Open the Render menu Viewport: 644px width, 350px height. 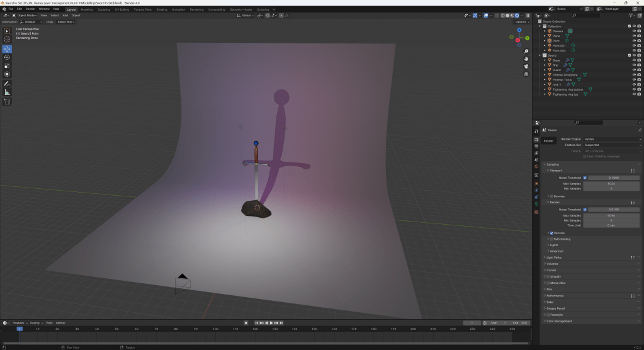point(30,9)
